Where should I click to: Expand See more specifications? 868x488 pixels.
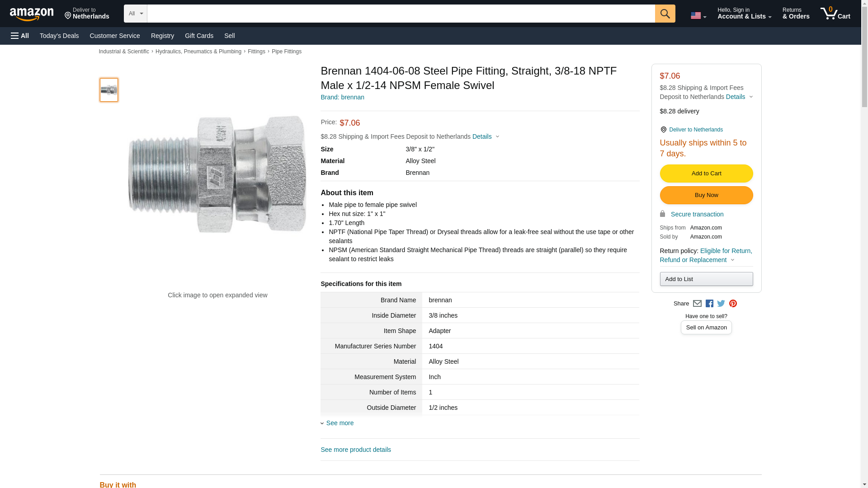(339, 423)
